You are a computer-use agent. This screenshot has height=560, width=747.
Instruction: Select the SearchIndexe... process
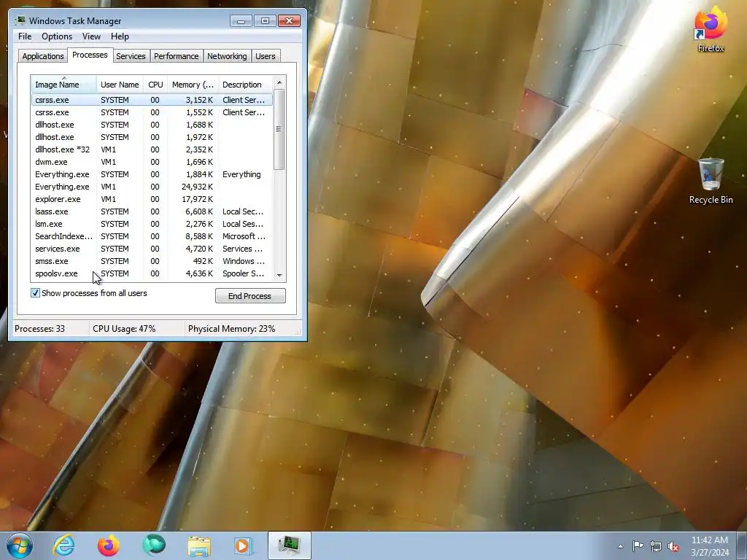[x=152, y=236]
